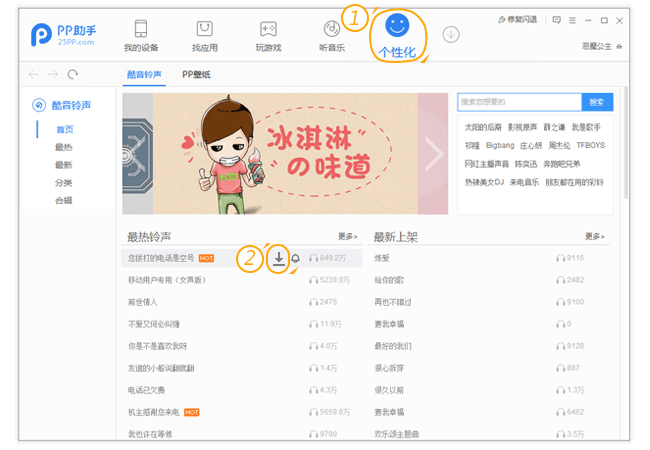650x450 pixels.
Task: Select ringtone 移动用户专用（女声版）
Action: click(x=167, y=280)
